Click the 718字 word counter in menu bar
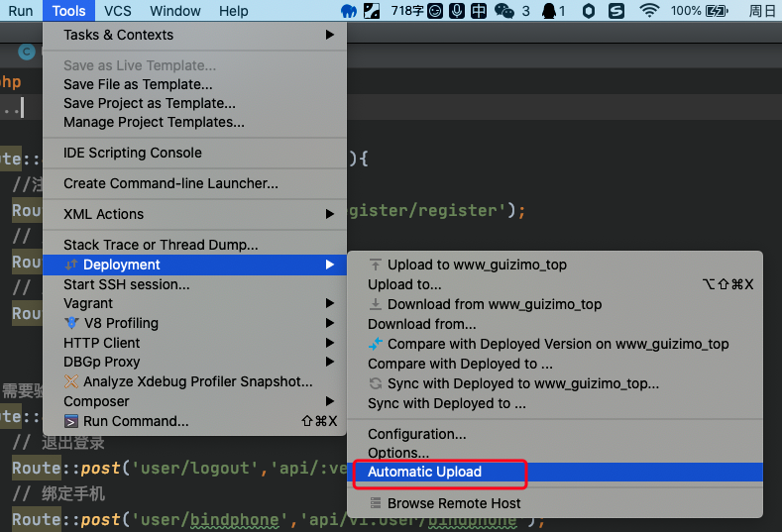 click(x=407, y=11)
